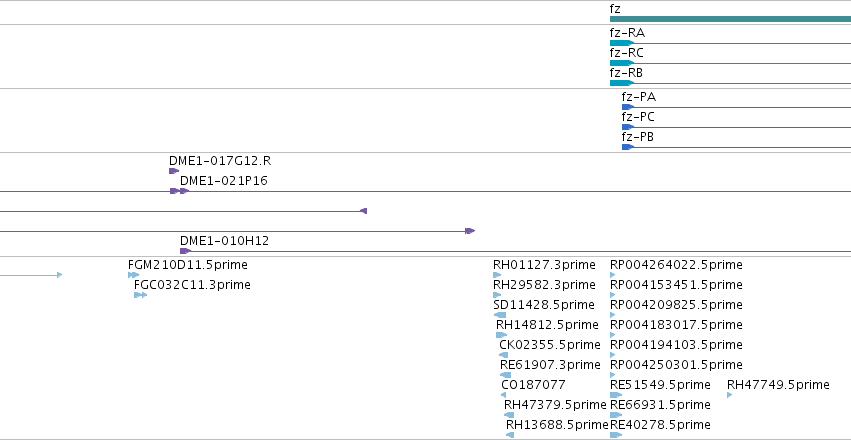851x440 pixels.
Task: Select RP004153451.5prime EST label
Action: [676, 285]
